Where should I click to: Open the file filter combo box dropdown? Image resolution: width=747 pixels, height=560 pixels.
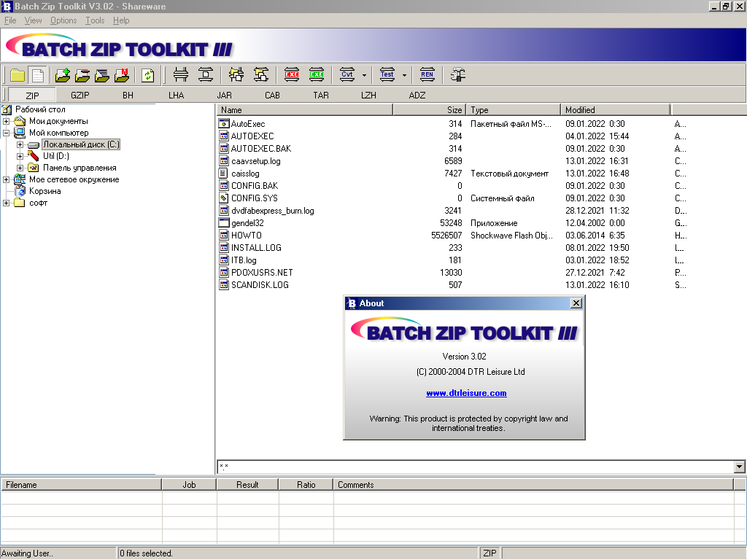[739, 467]
